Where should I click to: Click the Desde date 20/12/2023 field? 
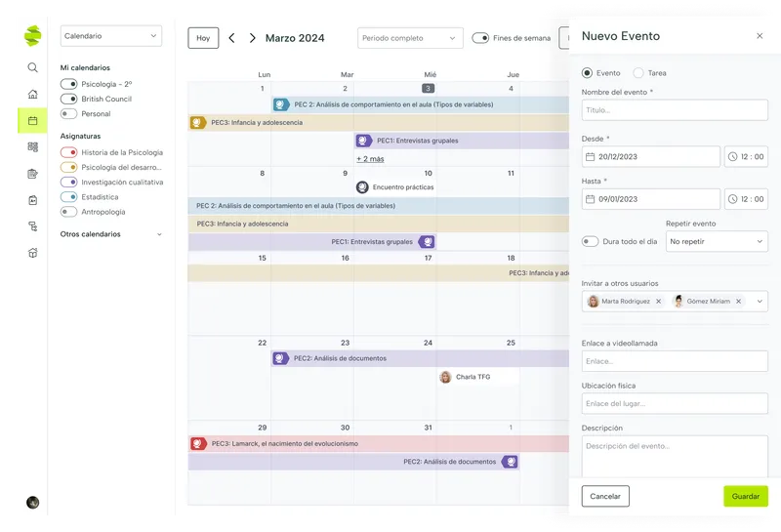650,156
